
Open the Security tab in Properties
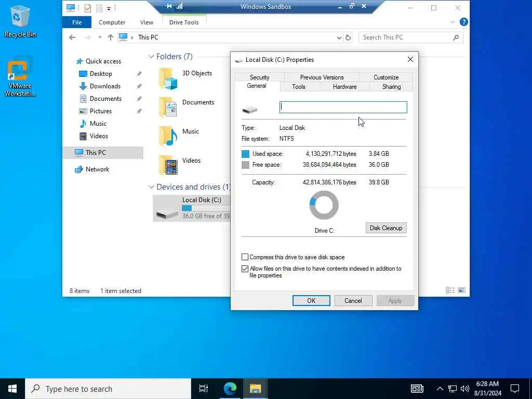pos(260,77)
